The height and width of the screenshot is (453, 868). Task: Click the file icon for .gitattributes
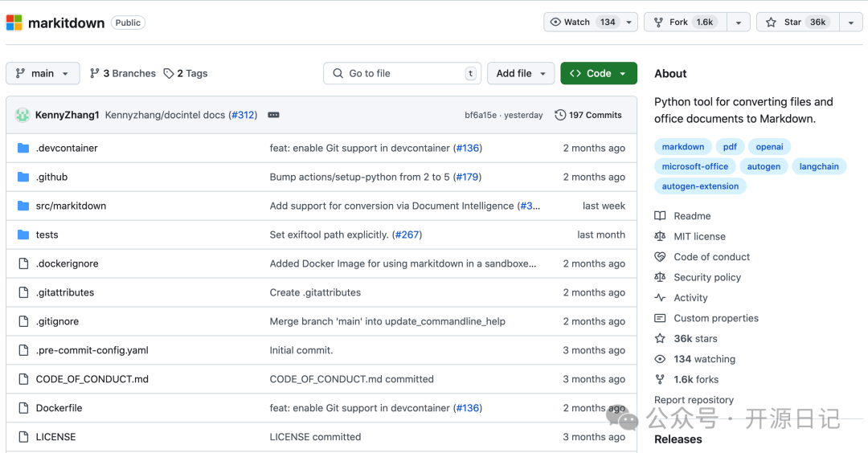(x=23, y=292)
